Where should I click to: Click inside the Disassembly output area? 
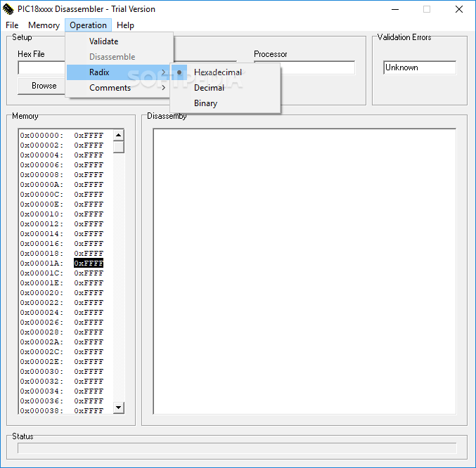point(304,271)
